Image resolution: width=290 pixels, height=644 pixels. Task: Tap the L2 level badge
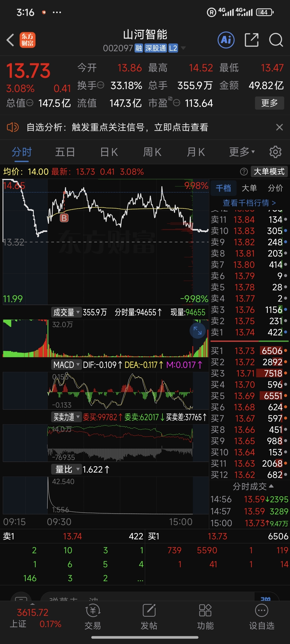pos(173,48)
